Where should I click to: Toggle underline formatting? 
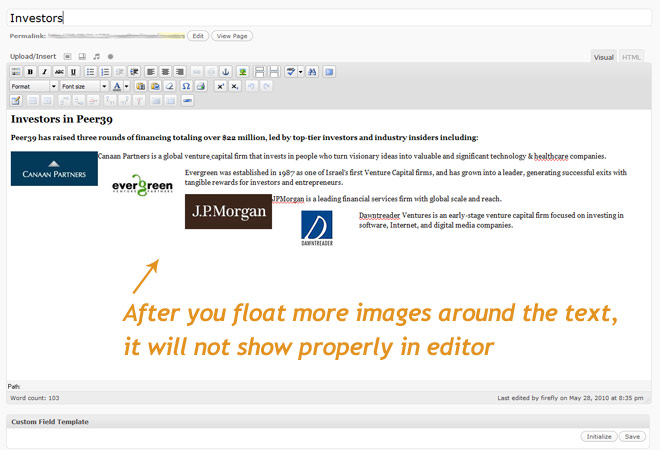73,72
